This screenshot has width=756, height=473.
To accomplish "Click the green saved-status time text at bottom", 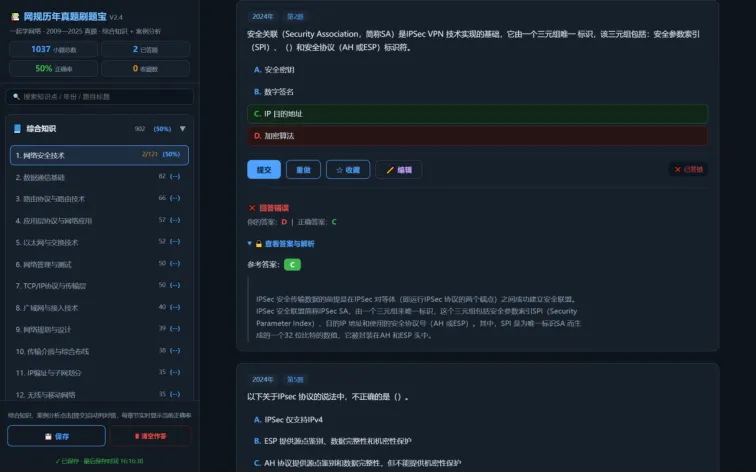I will click(99, 461).
